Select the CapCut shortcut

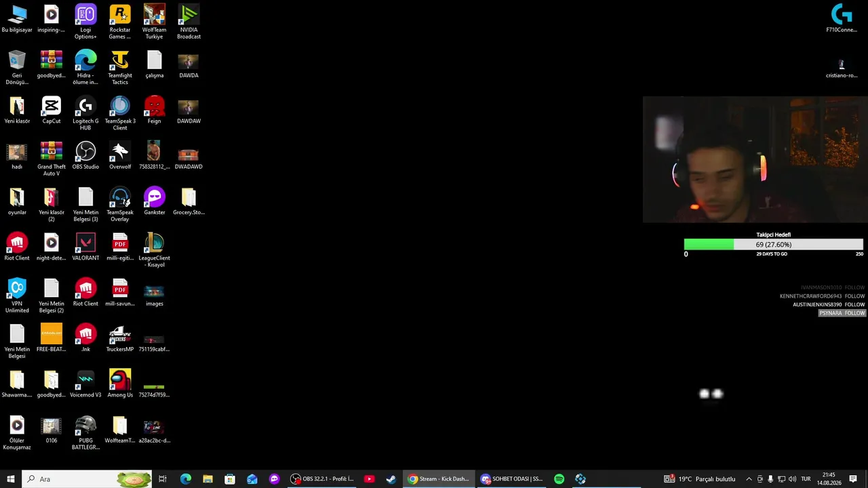click(x=52, y=110)
